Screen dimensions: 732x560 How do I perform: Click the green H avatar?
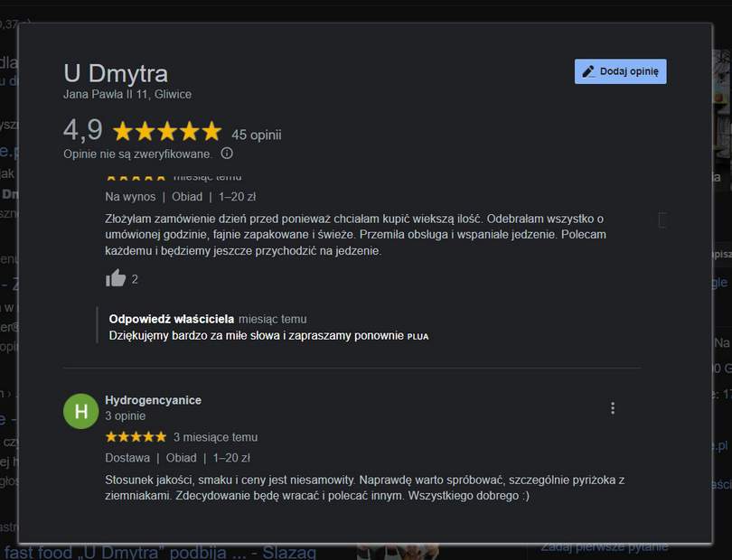coord(80,411)
